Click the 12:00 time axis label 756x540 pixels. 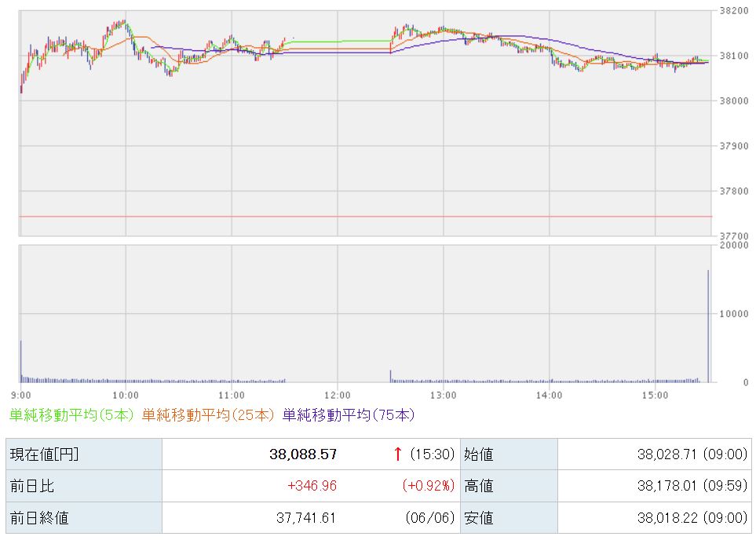pos(337,396)
